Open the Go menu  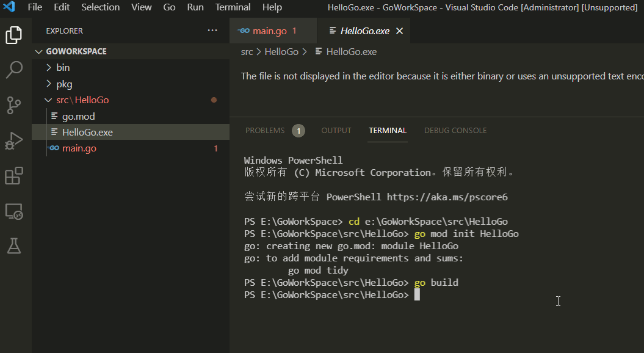pos(169,7)
